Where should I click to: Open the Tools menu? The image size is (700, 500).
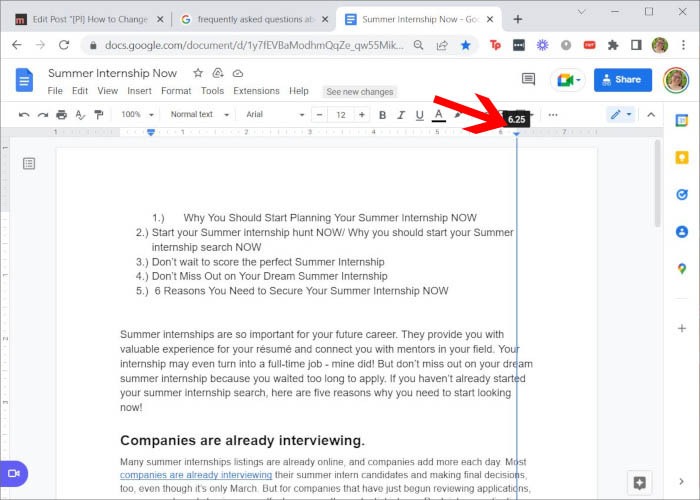(x=212, y=91)
